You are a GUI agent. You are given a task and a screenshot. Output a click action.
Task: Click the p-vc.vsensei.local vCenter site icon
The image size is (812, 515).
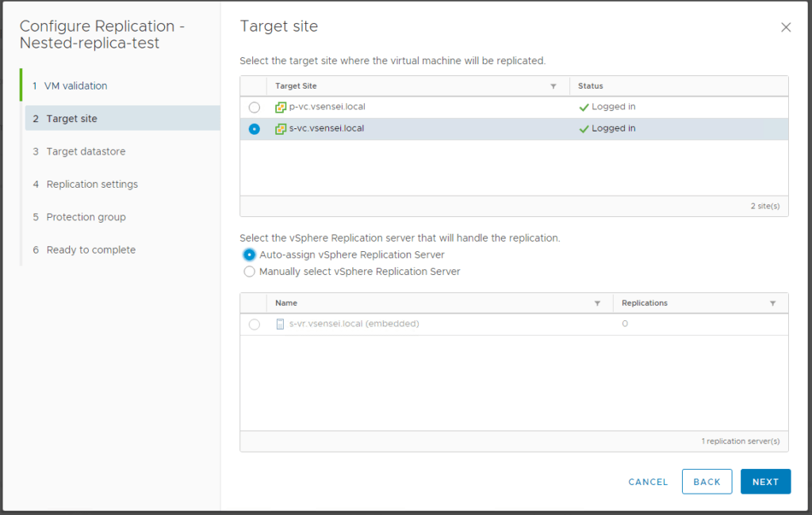coord(281,107)
